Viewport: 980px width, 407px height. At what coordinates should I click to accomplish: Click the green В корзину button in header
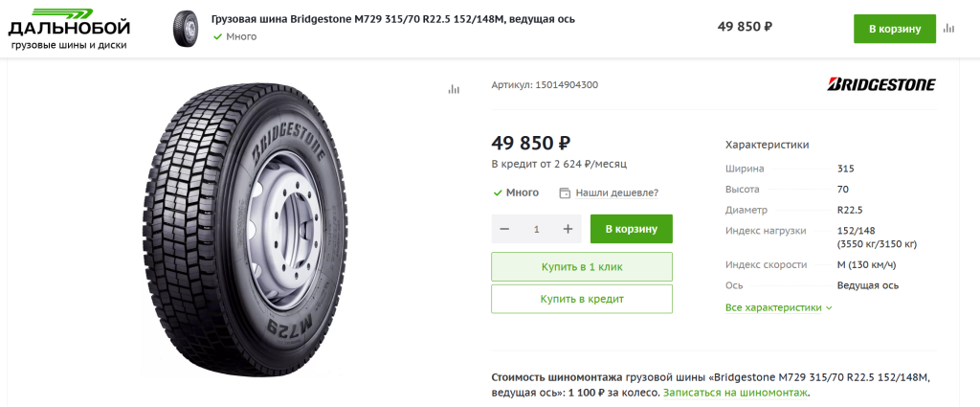point(894,28)
